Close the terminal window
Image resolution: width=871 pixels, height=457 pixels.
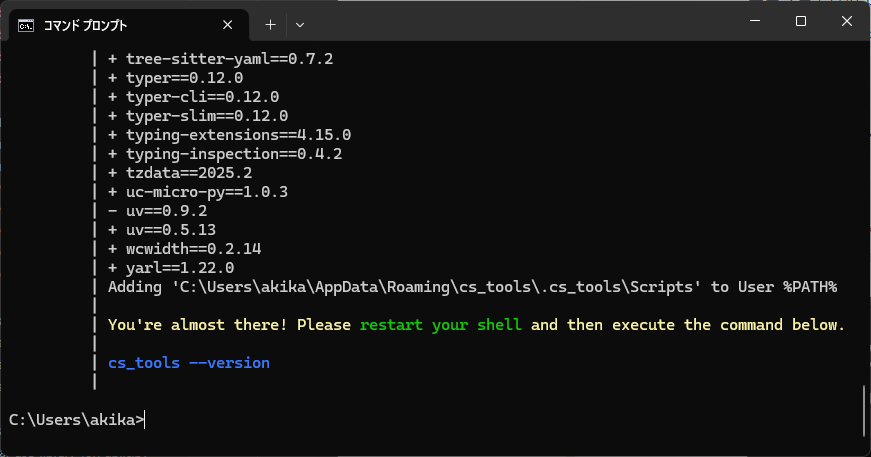point(846,22)
